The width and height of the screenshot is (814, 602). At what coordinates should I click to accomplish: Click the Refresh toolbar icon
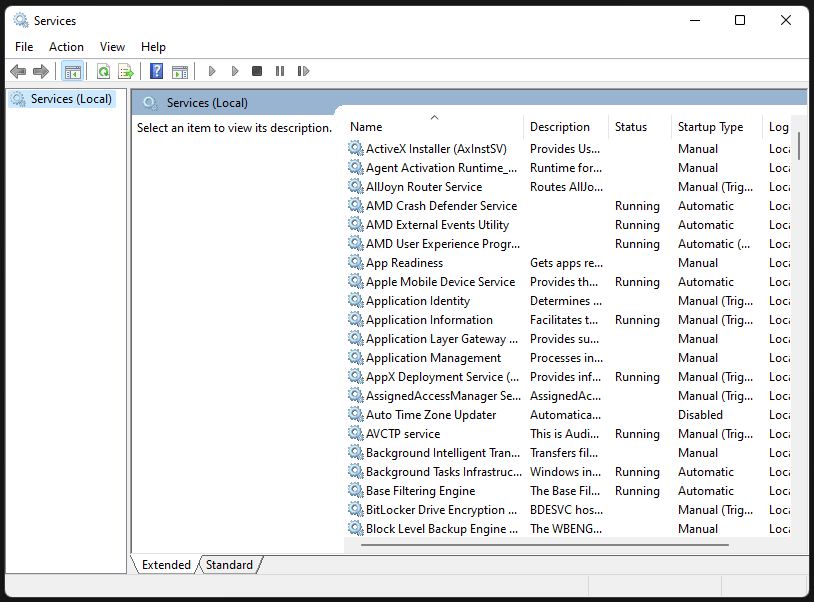(103, 71)
